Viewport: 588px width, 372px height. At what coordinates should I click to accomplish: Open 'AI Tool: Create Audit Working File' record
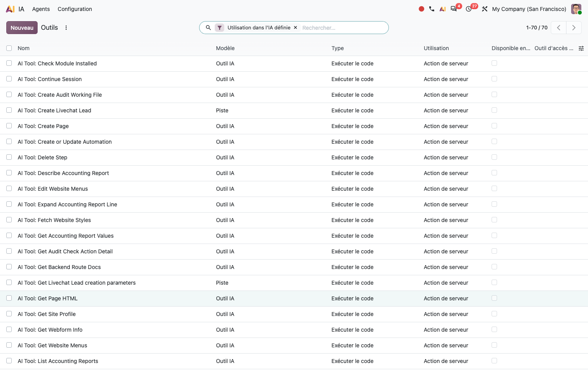pyautogui.click(x=60, y=95)
